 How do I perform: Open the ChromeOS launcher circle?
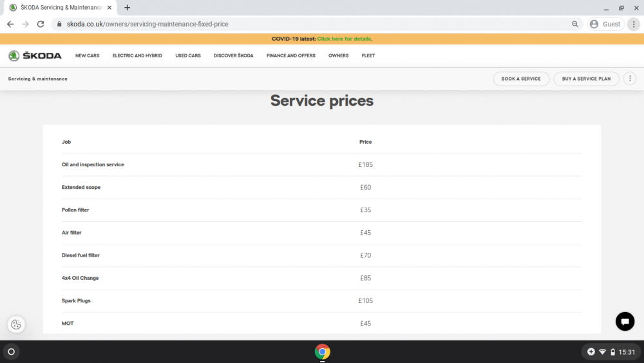(x=11, y=351)
